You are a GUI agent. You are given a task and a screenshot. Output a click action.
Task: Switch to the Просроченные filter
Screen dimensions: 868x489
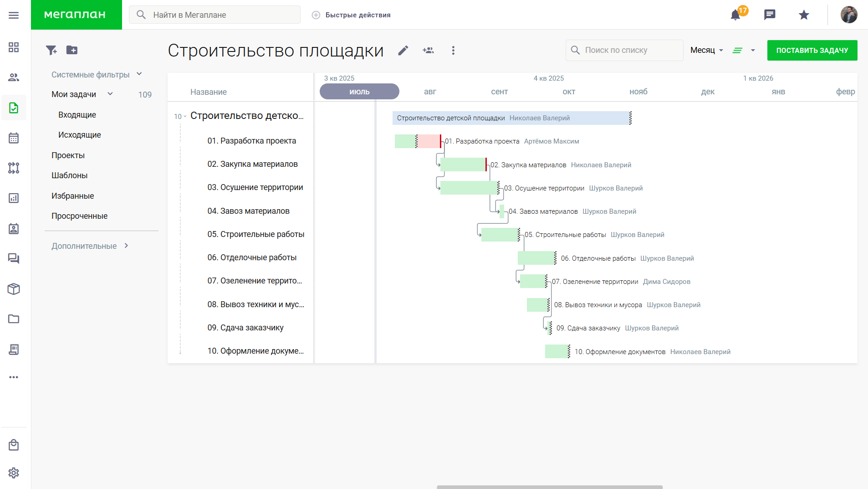pyautogui.click(x=80, y=216)
